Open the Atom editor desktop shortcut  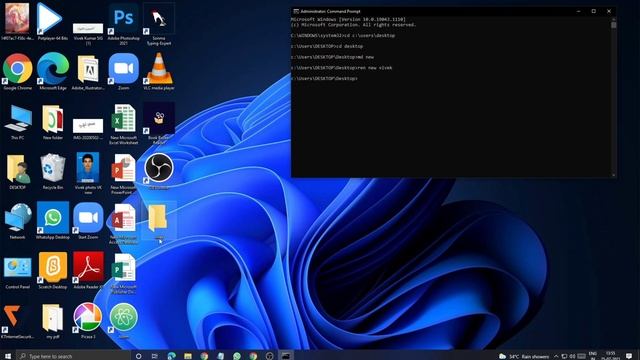click(123, 321)
